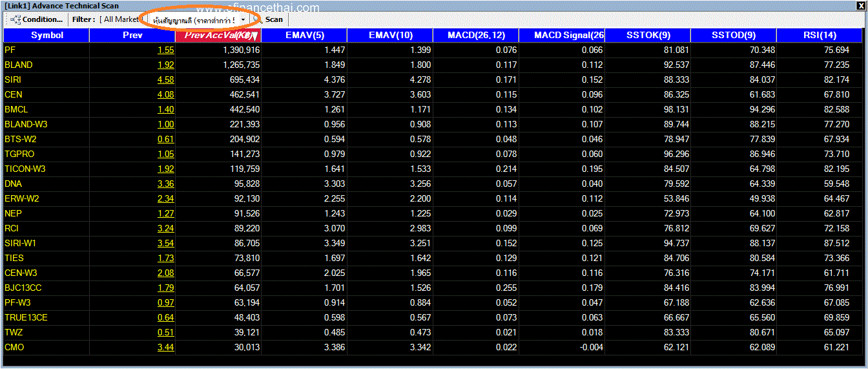The image size is (868, 369).
Task: Click NEP's SSTOD value 64.100
Action: [762, 213]
